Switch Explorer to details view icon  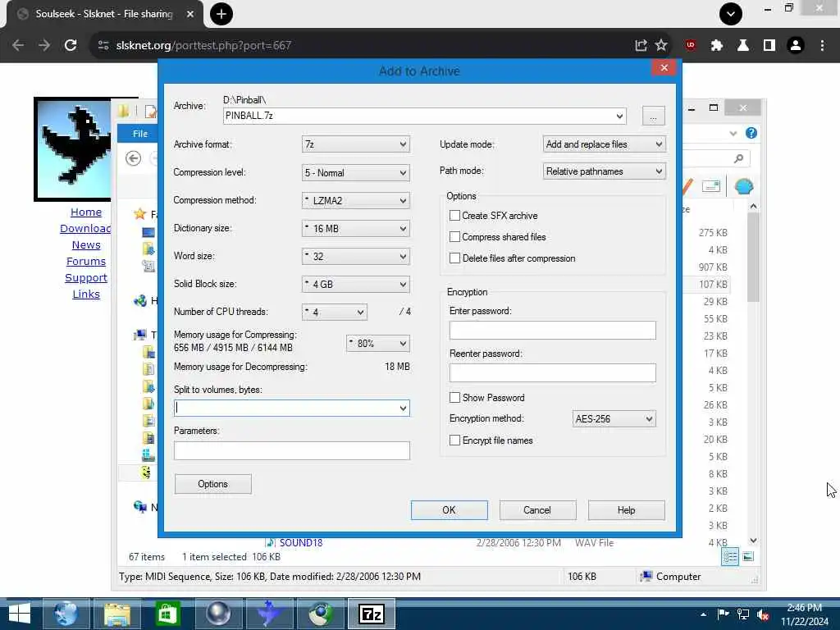[730, 557]
